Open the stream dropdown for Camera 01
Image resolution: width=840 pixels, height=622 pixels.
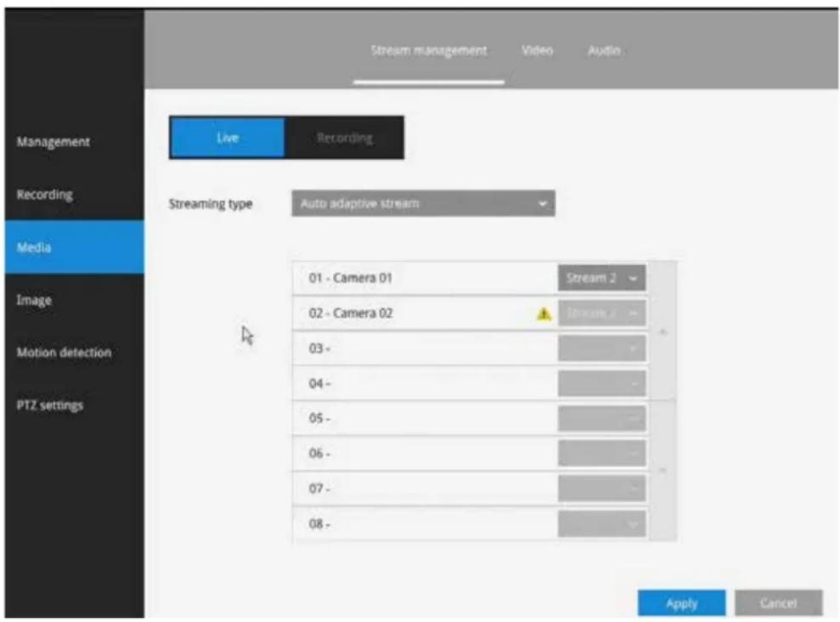pos(601,278)
